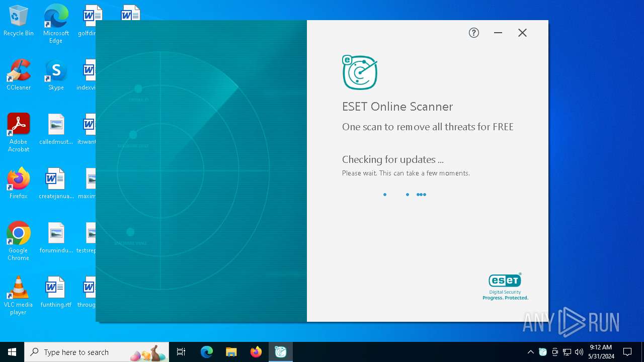
Task: Select the forumindu image file
Action: point(56,238)
